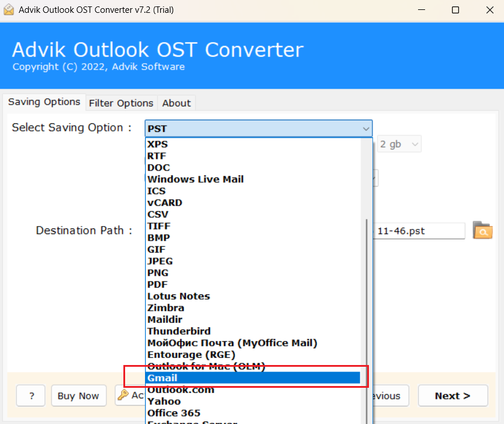Choose DOC as saving format
The height and width of the screenshot is (424, 504).
pos(253,168)
